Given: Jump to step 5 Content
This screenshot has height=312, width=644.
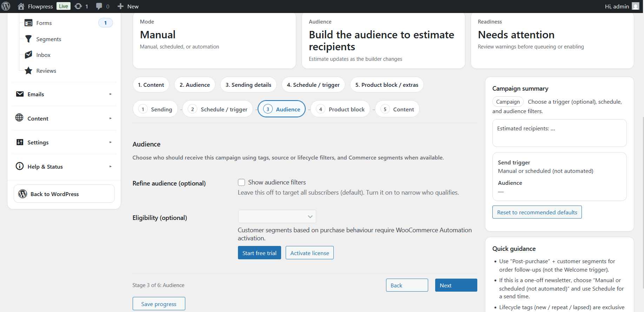Looking at the screenshot, I should tap(397, 109).
